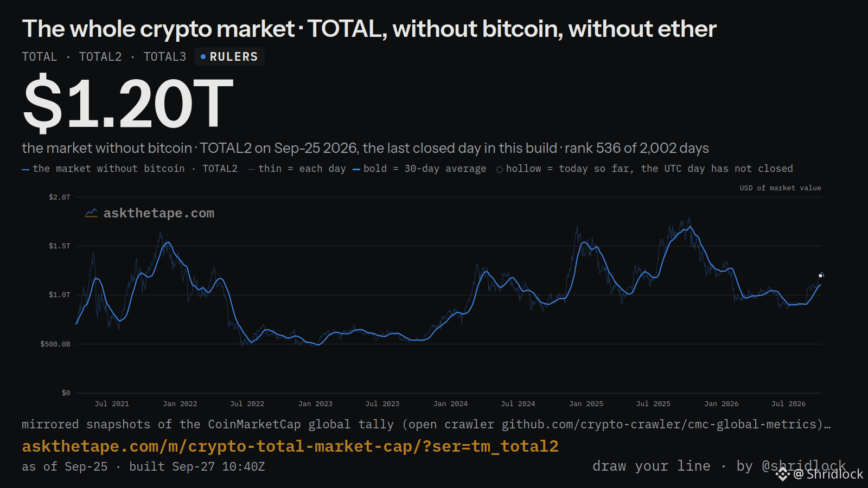Image resolution: width=868 pixels, height=488 pixels.
Task: Switch to the TOTAL3 series tab
Action: (165, 57)
